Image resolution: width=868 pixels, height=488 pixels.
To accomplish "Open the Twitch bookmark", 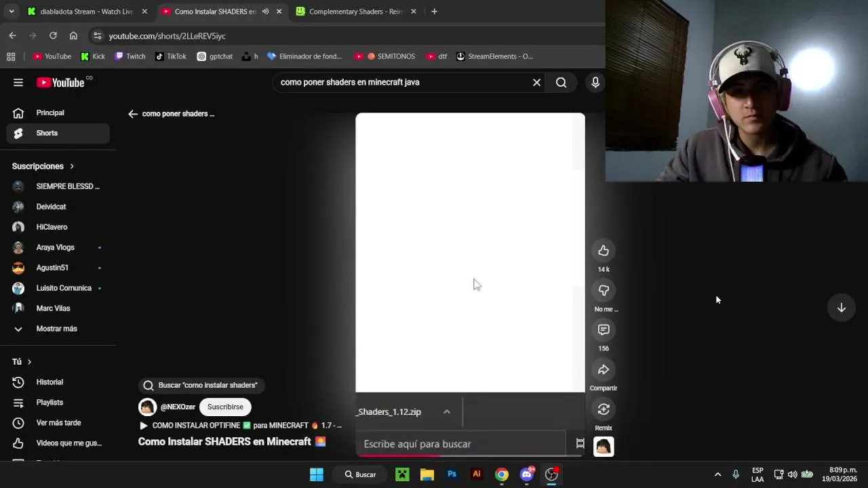I will pos(130,56).
